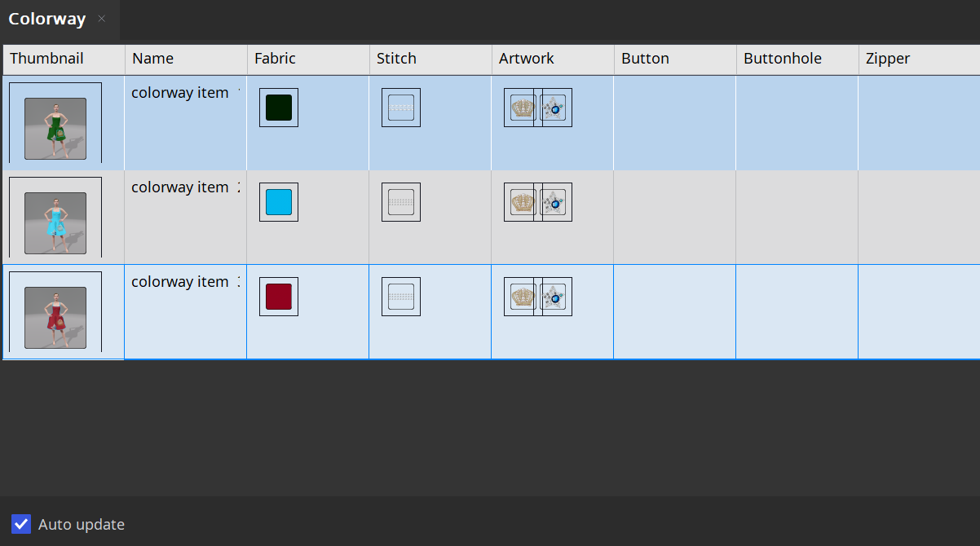Click the crown artwork icon in the blue colorway row
This screenshot has width=980, height=546.
523,202
